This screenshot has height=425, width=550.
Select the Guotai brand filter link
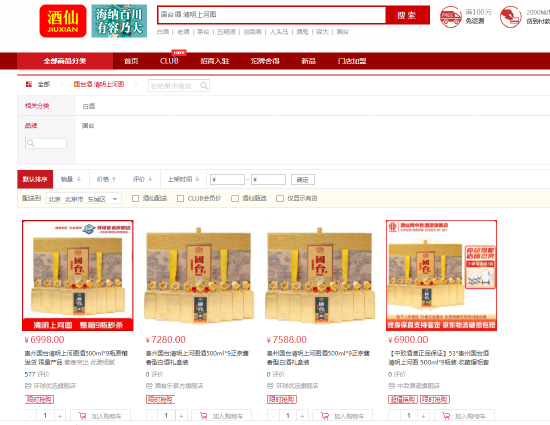(x=88, y=126)
